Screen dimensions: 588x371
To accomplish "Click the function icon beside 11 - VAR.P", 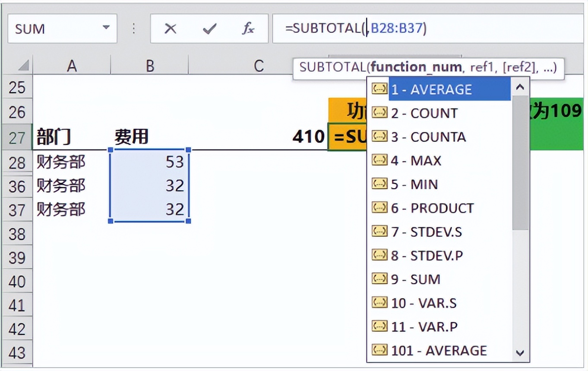I will 379,327.
